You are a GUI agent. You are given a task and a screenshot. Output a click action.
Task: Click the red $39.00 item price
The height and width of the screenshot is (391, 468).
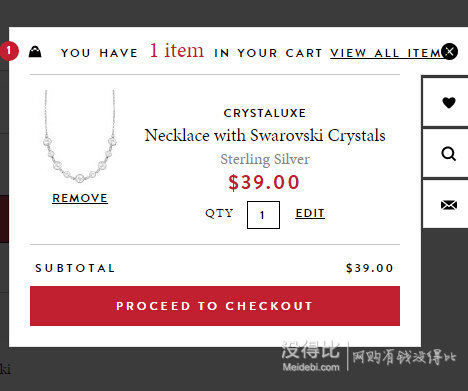tap(264, 183)
